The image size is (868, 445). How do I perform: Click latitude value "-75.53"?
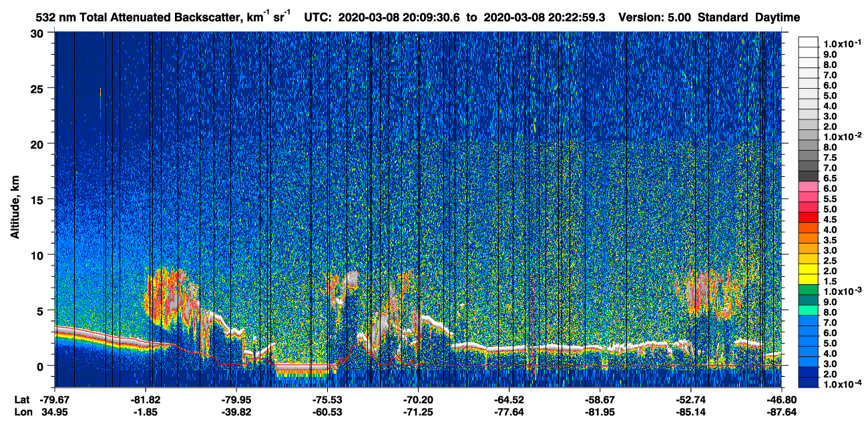point(327,399)
